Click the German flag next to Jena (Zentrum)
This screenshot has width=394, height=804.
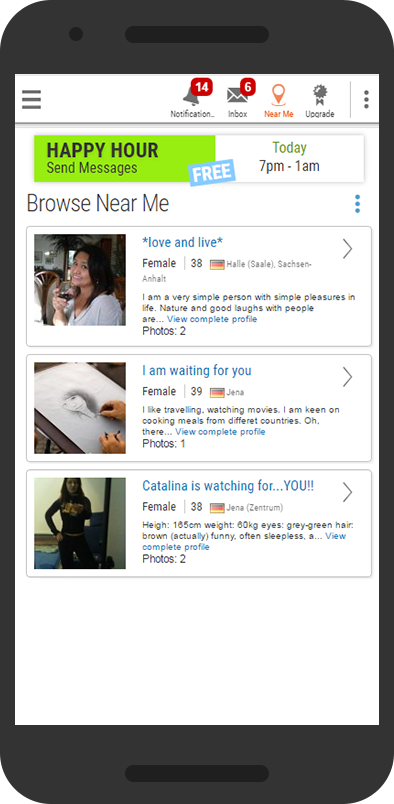coord(218,508)
